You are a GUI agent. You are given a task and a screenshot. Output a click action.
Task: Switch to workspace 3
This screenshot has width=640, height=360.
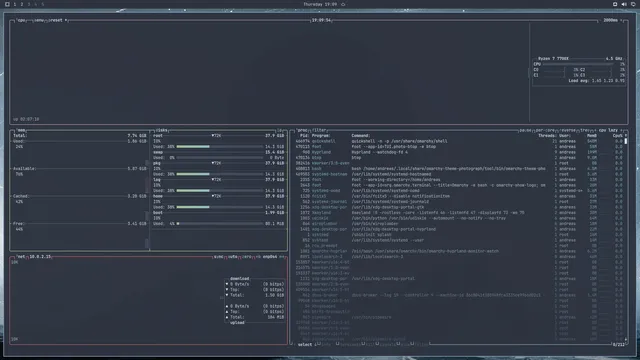(x=29, y=4)
